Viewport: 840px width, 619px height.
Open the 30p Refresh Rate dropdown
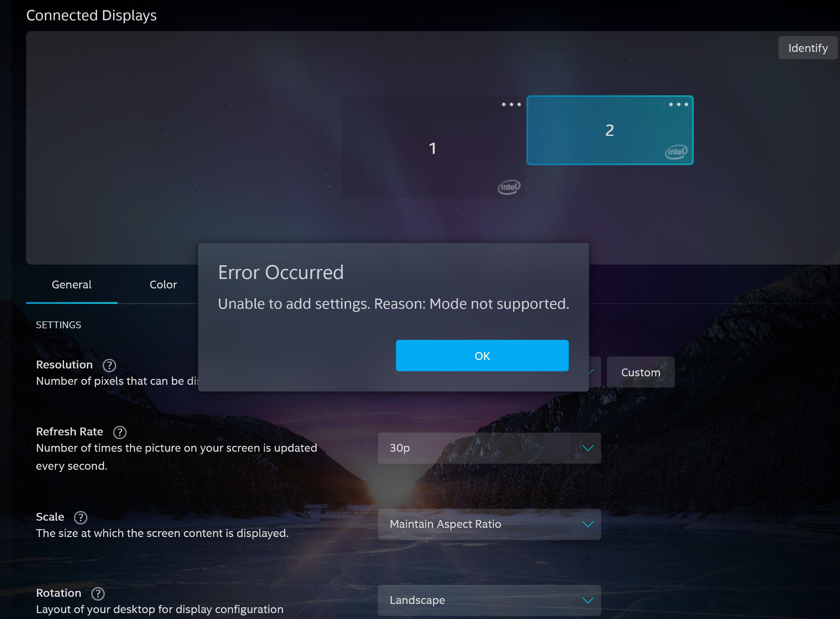(489, 448)
